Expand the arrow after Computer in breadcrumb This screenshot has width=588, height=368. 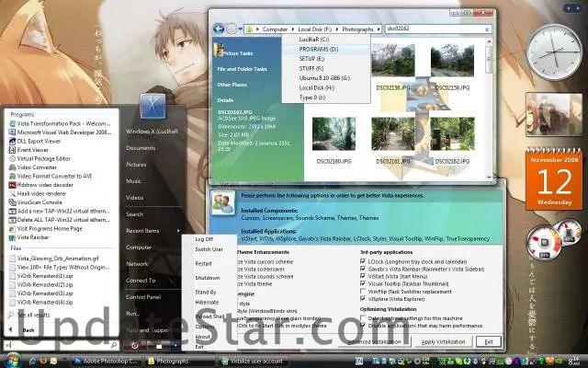(293, 29)
